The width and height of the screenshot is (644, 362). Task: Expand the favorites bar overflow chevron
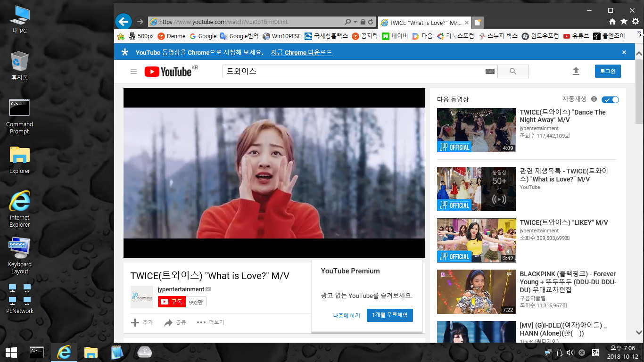(639, 33)
